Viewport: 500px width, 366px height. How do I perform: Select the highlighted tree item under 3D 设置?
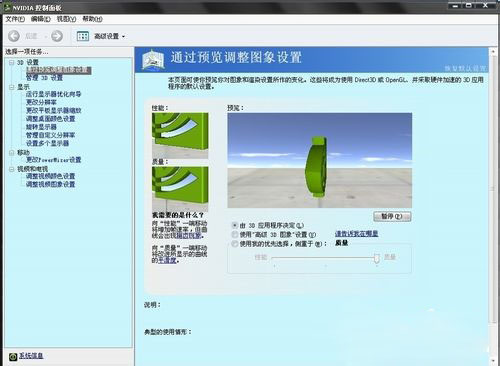click(x=59, y=70)
